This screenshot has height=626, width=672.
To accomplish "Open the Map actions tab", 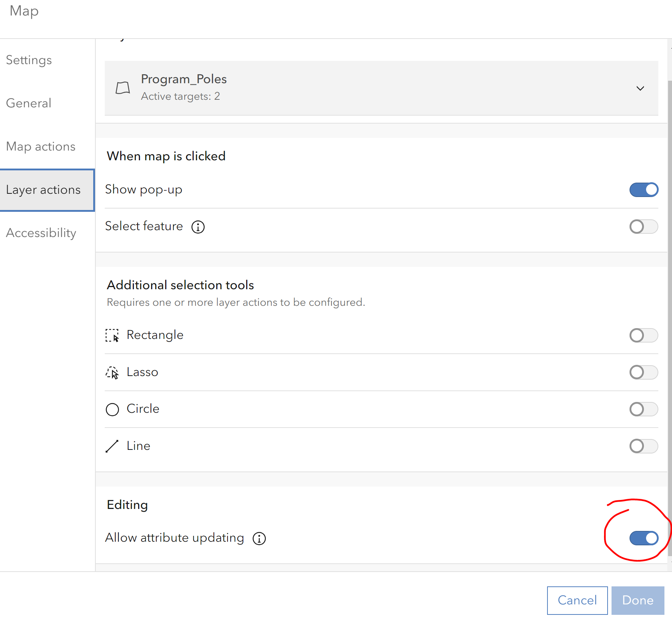I will click(x=41, y=147).
